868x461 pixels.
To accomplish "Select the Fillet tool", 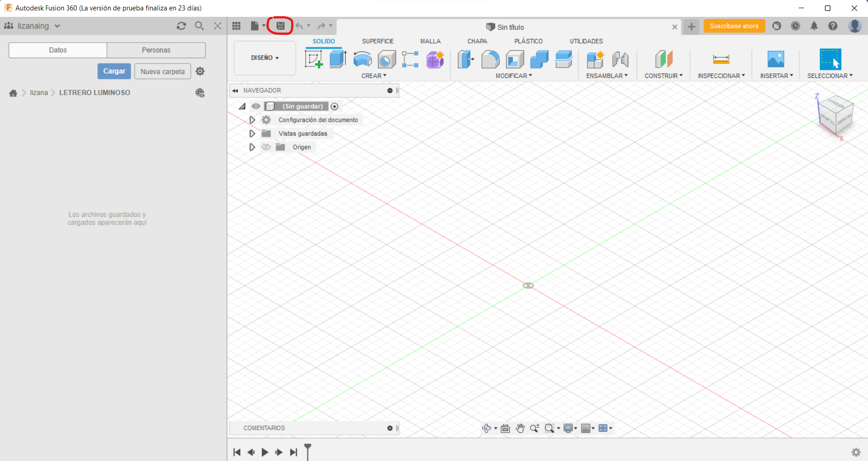I will click(490, 59).
